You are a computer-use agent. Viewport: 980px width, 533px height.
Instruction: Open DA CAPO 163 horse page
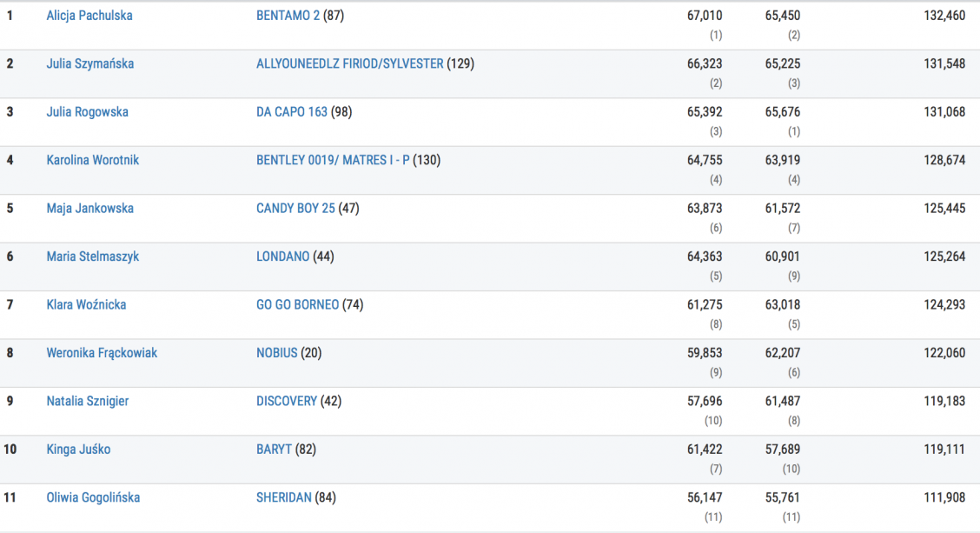click(292, 112)
